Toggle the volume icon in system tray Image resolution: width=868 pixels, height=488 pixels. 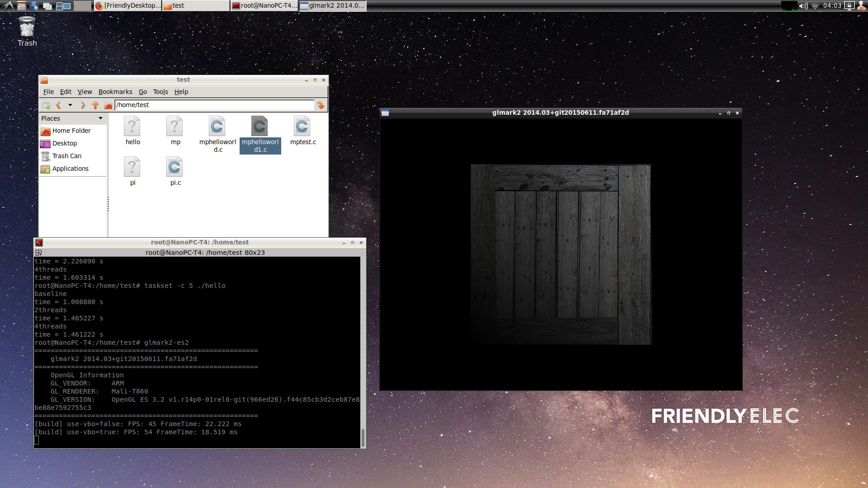[799, 6]
